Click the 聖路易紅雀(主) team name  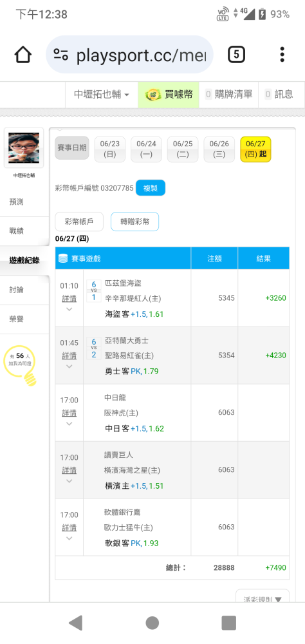(x=129, y=355)
